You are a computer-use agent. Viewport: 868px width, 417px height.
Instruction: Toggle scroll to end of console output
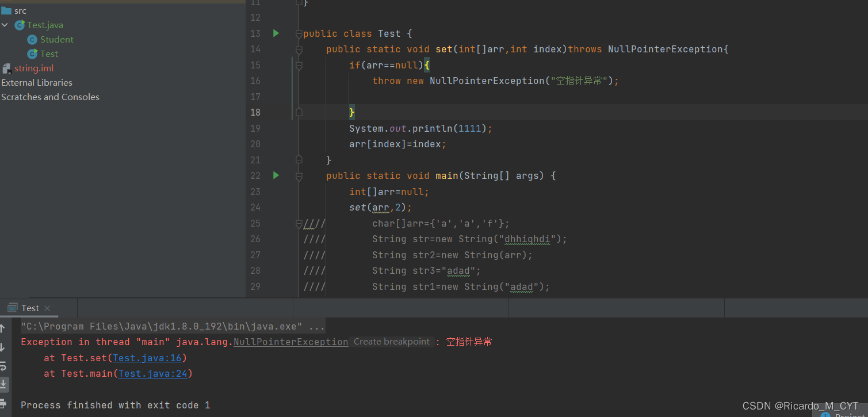[3, 384]
